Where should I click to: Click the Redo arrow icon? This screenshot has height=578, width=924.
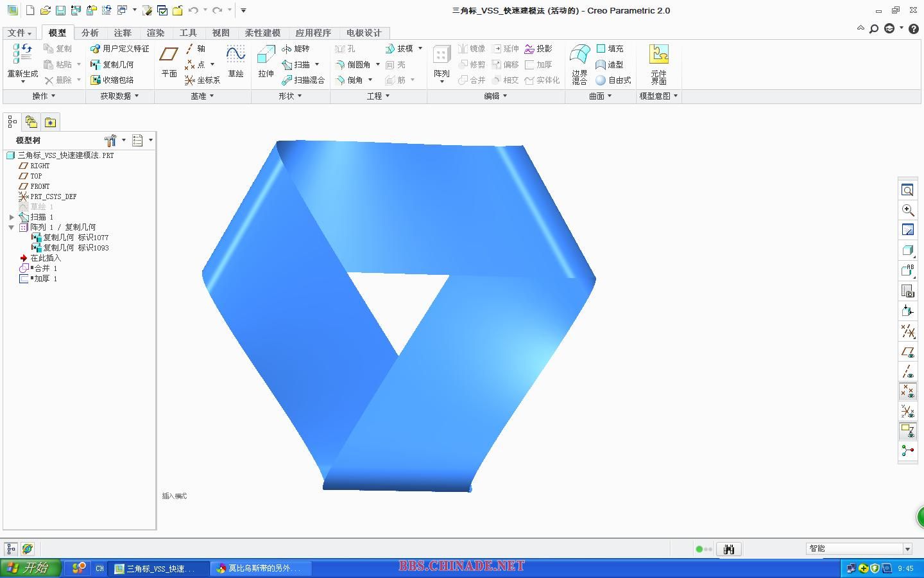point(218,10)
